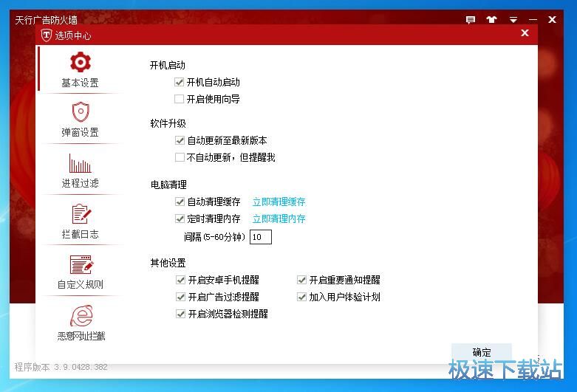577x392 pixels.
Task: Open the 自定义规则 edit icon
Action: (x=82, y=264)
